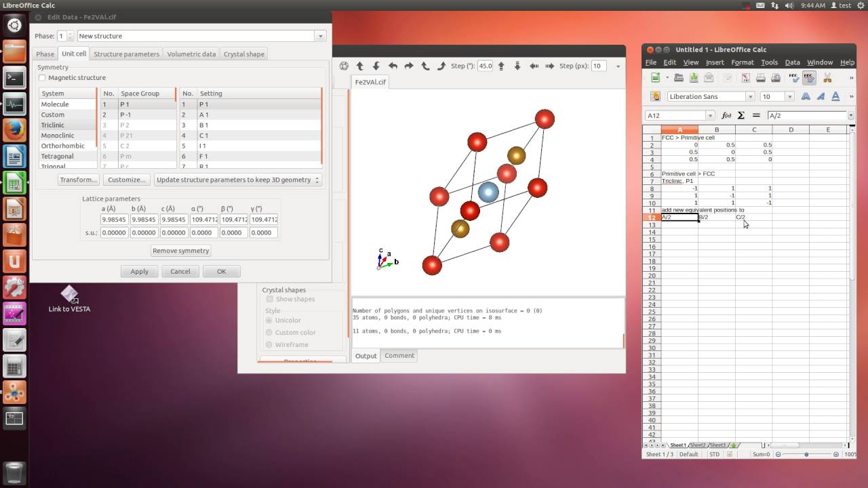The image size is (868, 488).
Task: Open the font size 10 dropdown
Action: point(789,96)
